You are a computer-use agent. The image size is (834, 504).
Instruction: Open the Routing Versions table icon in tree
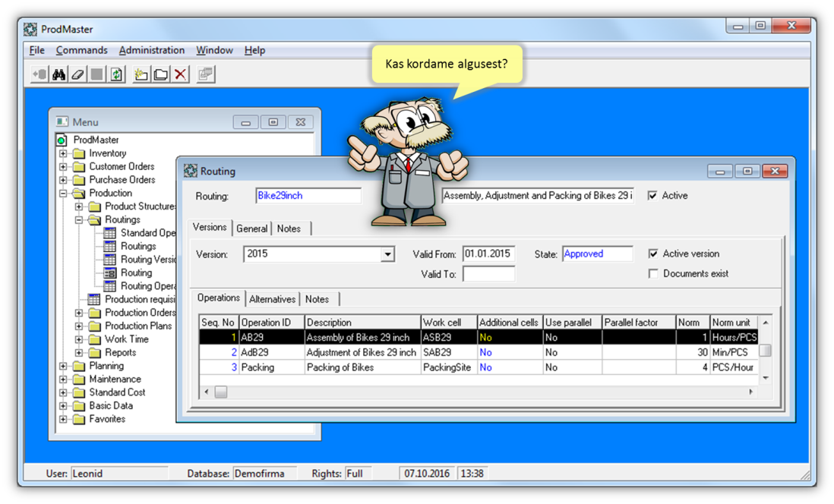pyautogui.click(x=109, y=260)
